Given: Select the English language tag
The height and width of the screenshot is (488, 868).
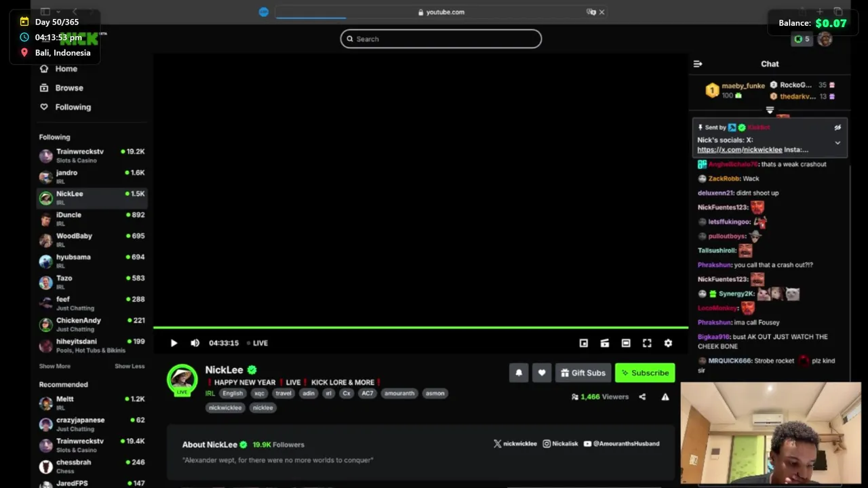Looking at the screenshot, I should [233, 393].
